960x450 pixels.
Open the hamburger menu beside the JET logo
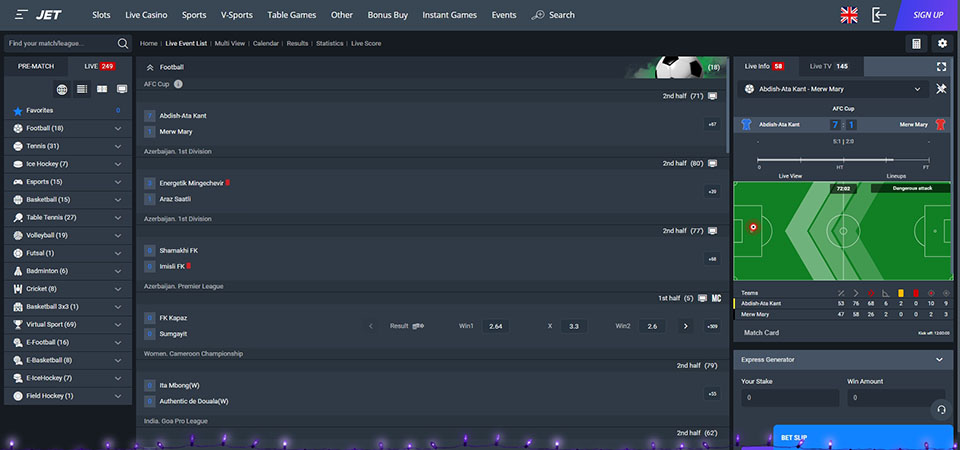(x=21, y=15)
